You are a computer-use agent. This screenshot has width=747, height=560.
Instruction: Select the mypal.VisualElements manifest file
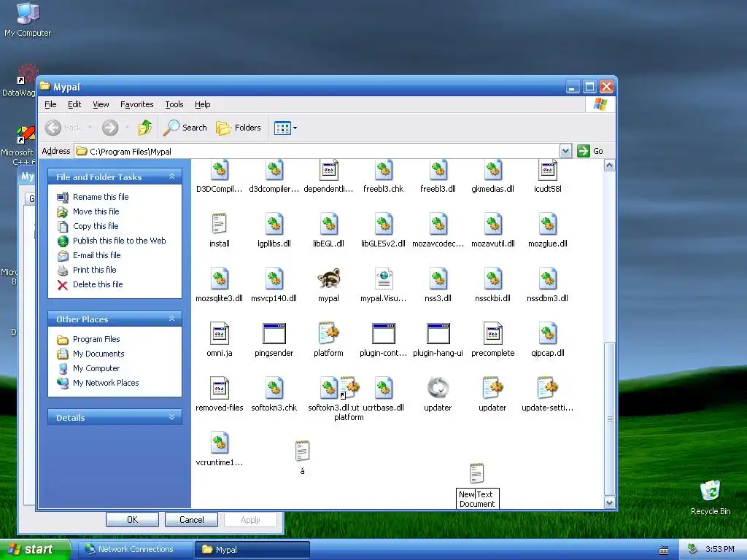[x=384, y=279]
